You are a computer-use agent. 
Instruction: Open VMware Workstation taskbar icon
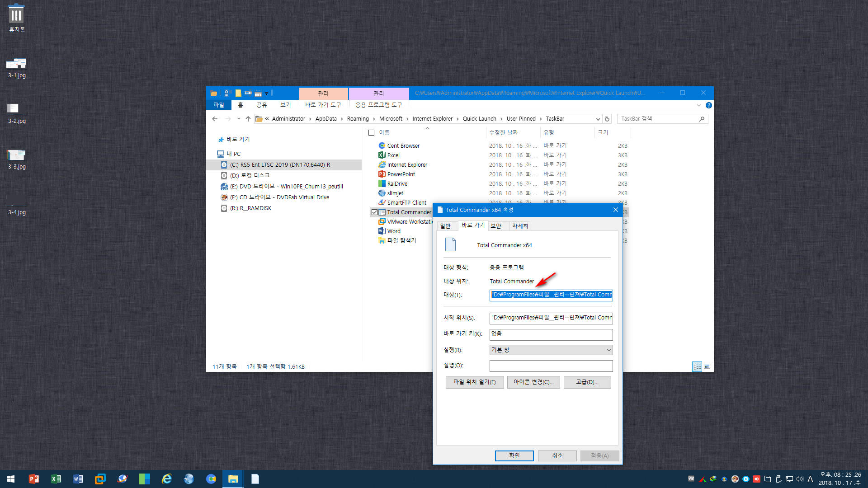(x=100, y=479)
